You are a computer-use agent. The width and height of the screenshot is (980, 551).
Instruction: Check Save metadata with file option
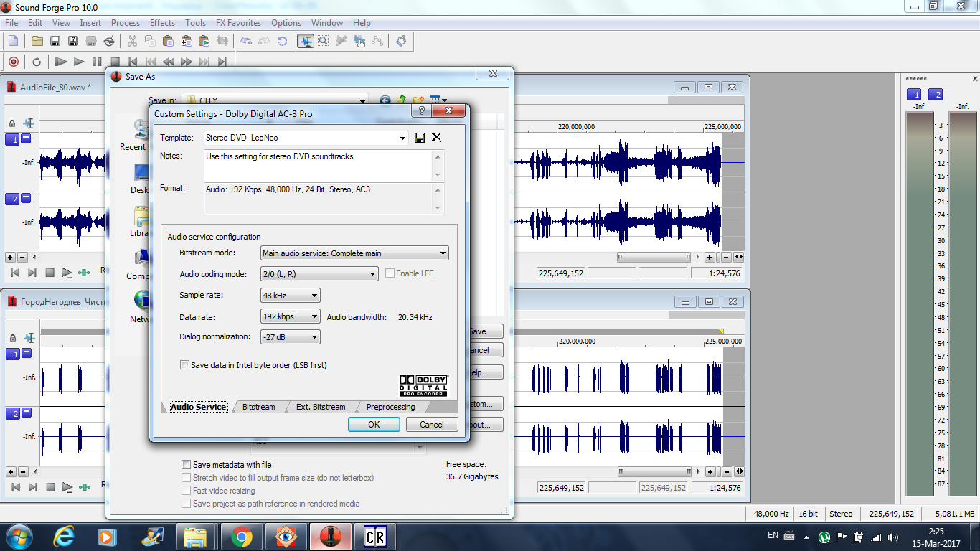[187, 465]
